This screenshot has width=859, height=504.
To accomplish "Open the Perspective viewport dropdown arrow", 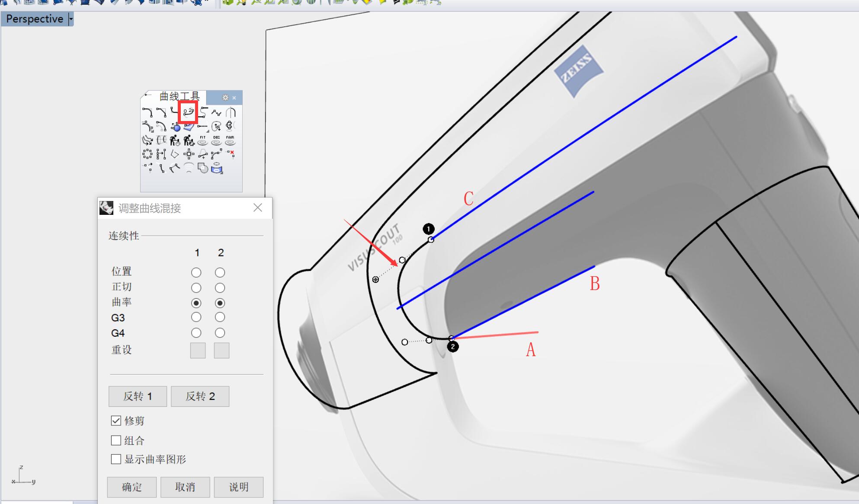I will [71, 19].
